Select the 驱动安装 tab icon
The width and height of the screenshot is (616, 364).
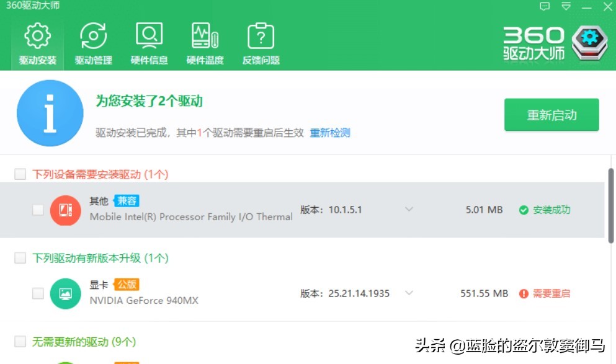point(35,36)
